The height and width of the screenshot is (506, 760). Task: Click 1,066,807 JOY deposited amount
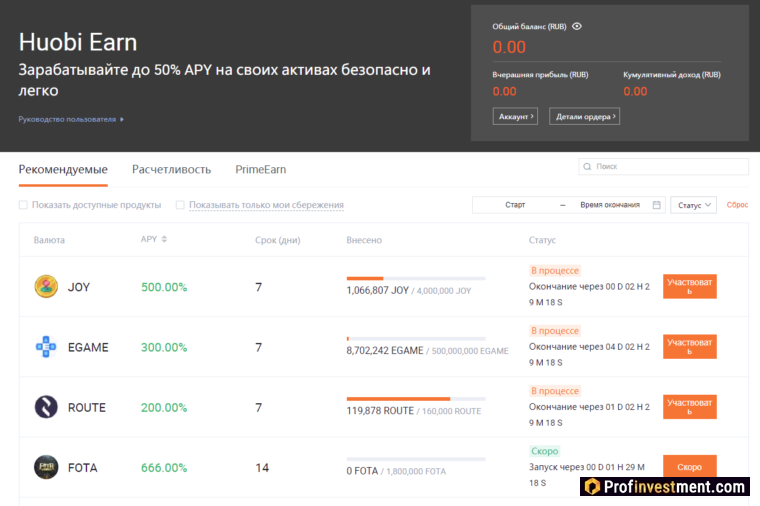378,290
